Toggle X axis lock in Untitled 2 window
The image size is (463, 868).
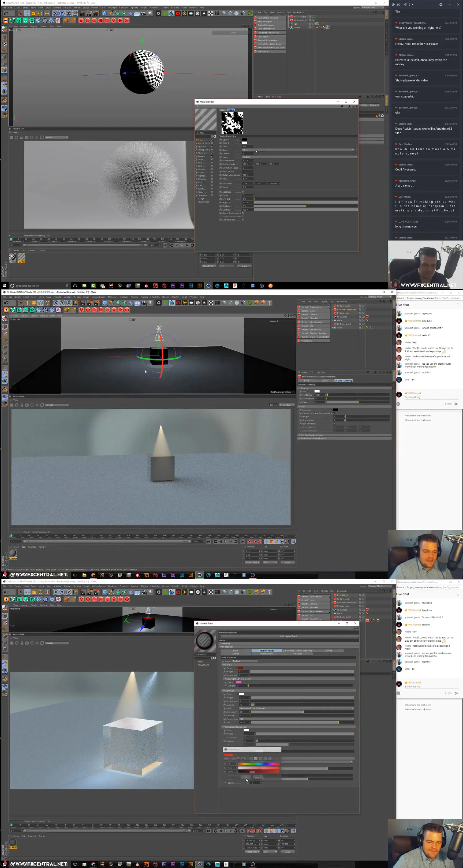click(x=55, y=13)
